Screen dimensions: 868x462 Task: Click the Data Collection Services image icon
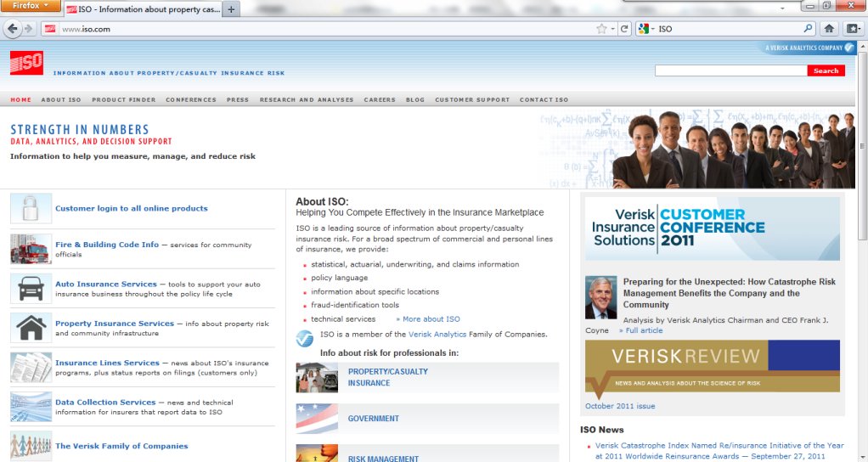(x=31, y=407)
